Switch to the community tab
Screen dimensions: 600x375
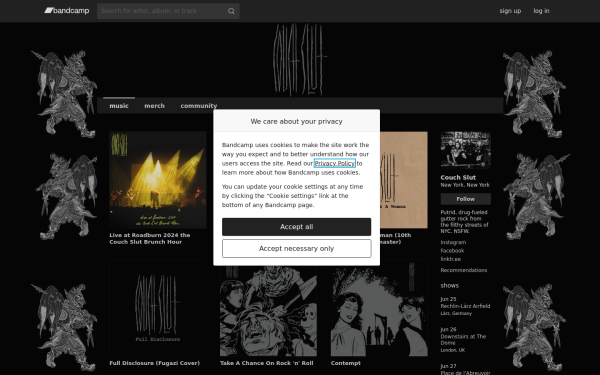[199, 106]
